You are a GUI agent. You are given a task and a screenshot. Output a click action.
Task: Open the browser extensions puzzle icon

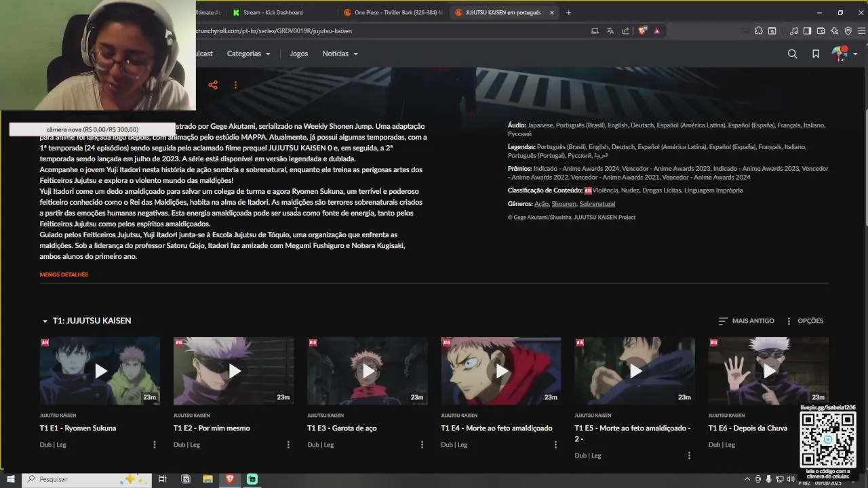click(758, 30)
